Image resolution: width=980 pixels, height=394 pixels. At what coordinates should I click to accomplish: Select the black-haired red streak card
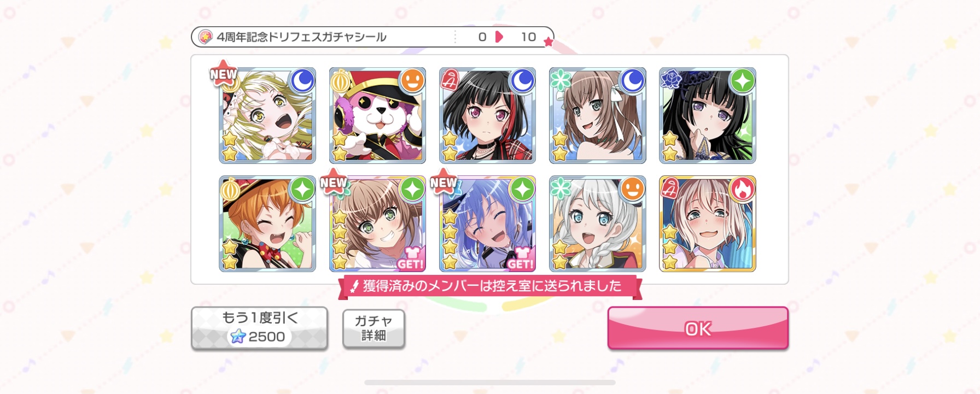[487, 115]
